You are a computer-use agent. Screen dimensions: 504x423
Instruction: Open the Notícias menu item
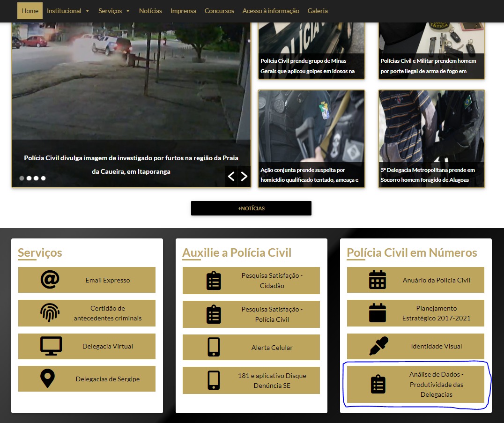click(150, 11)
